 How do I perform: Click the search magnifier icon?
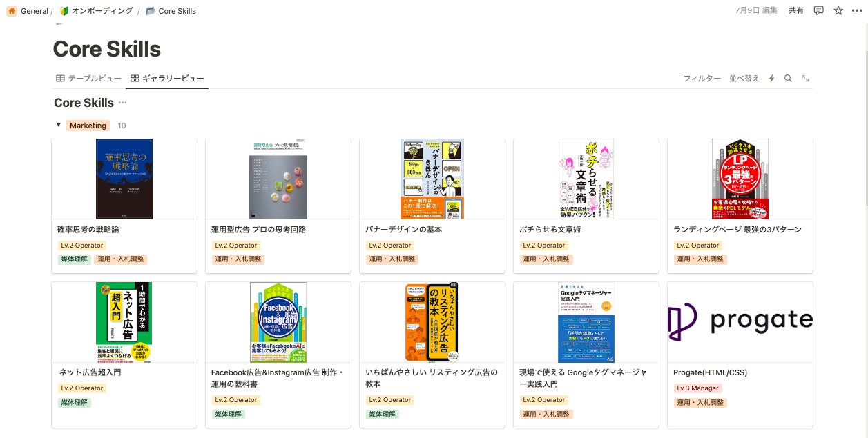coord(788,79)
